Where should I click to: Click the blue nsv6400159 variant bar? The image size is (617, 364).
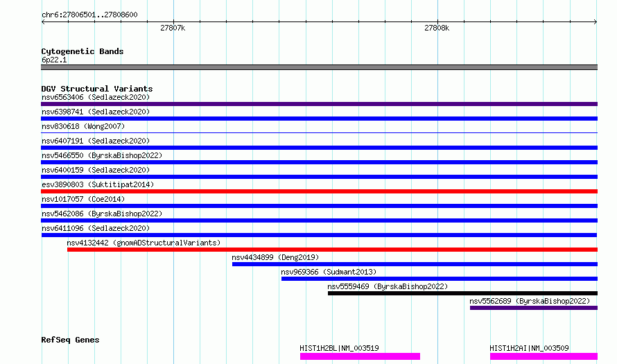pyautogui.click(x=319, y=177)
